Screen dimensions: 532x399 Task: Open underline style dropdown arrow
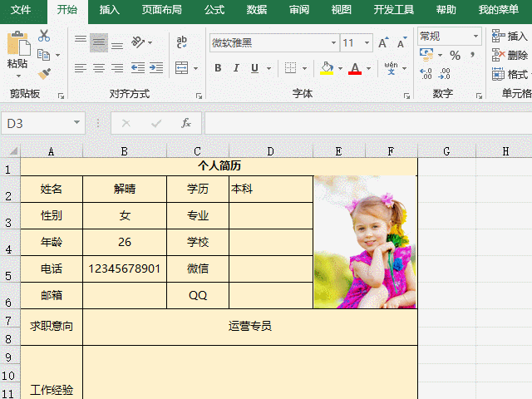(268, 68)
